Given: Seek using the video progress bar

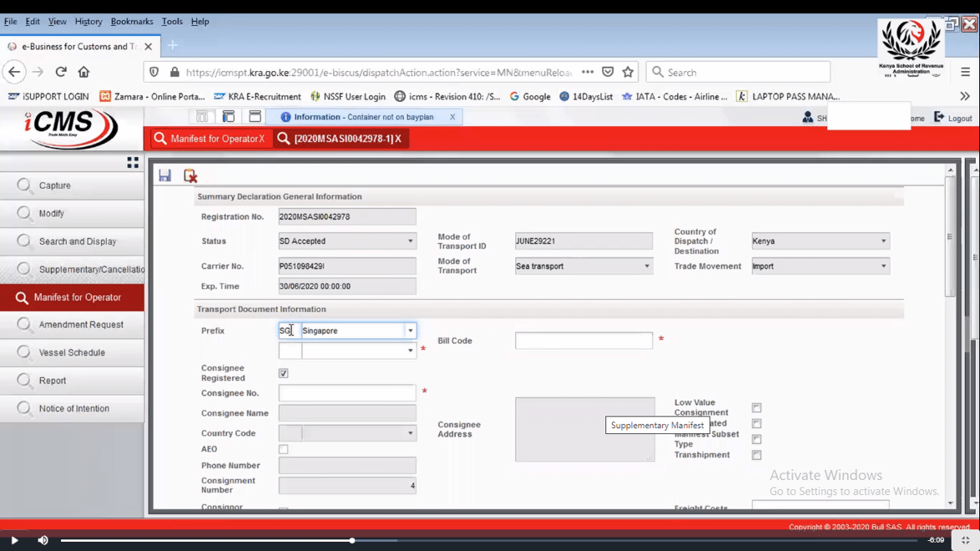Looking at the screenshot, I should click(489, 540).
